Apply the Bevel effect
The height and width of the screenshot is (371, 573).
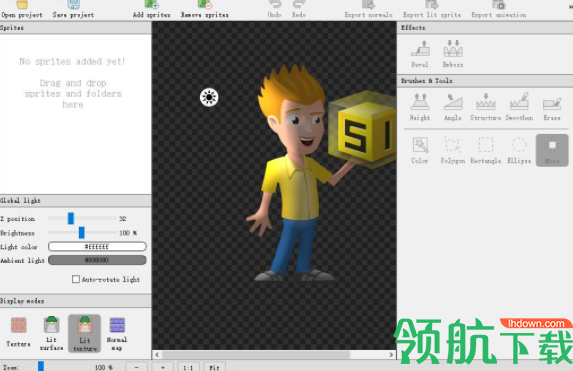click(420, 54)
